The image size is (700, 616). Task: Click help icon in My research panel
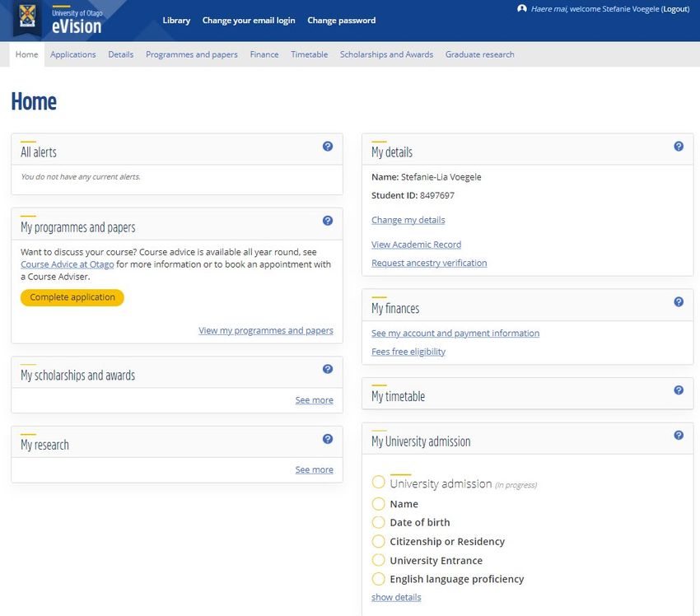(328, 439)
